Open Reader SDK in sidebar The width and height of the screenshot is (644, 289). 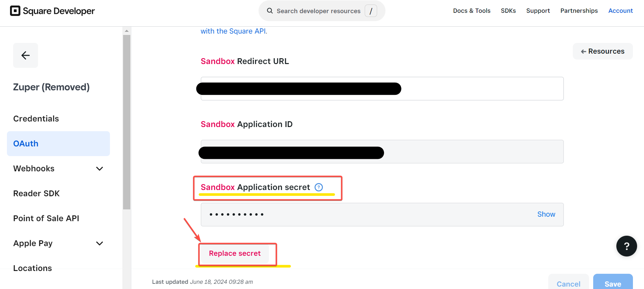(x=36, y=193)
